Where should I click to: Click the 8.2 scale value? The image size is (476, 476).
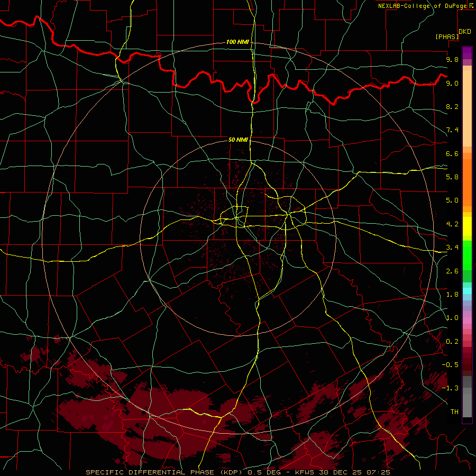point(452,106)
